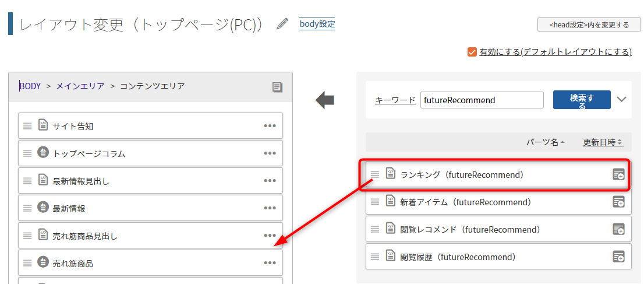
Task: Toggle the 有効にする default layout checkbox
Action: coord(472,52)
